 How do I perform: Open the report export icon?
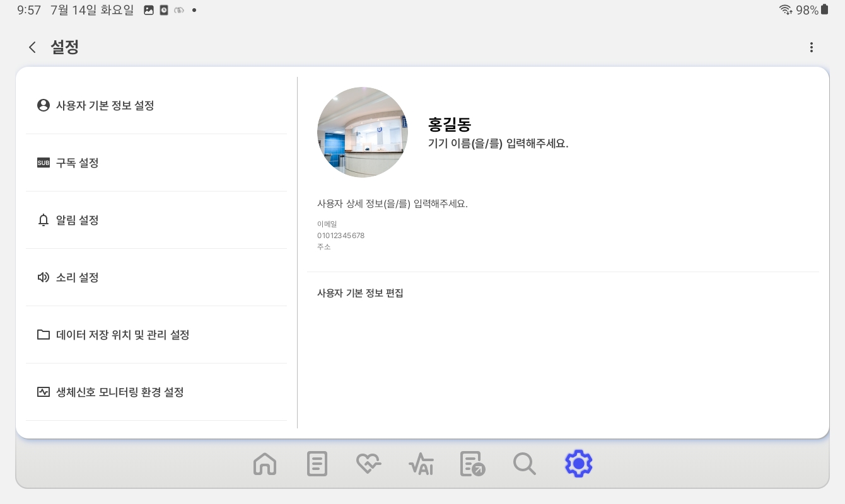[473, 464]
